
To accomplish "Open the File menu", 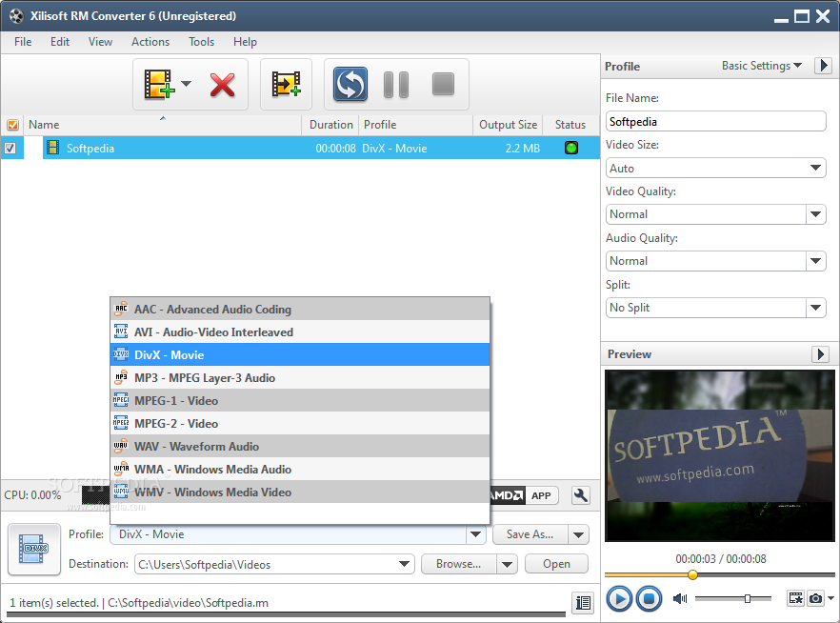I will click(23, 42).
